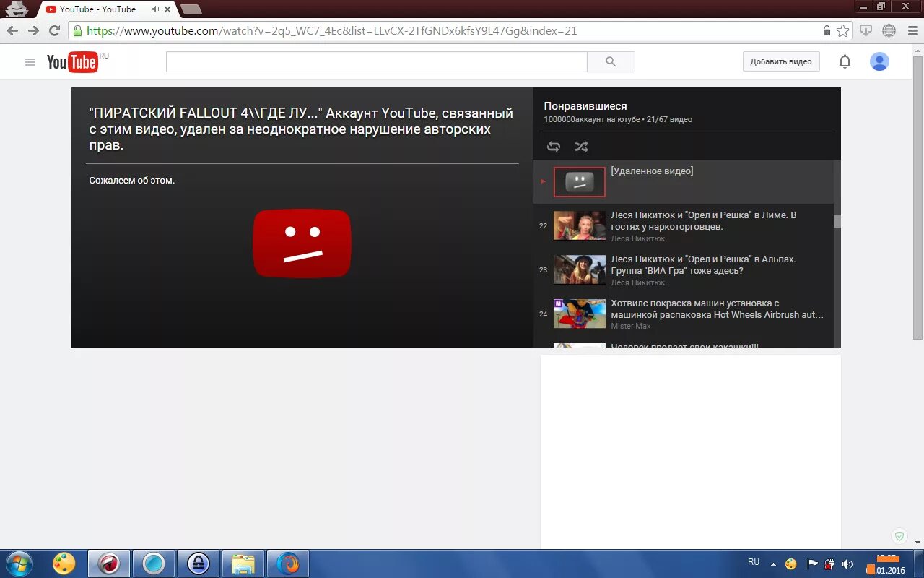Select the [Удаленное видео] playlist entry
The height and width of the screenshot is (578, 924).
pyautogui.click(x=683, y=182)
